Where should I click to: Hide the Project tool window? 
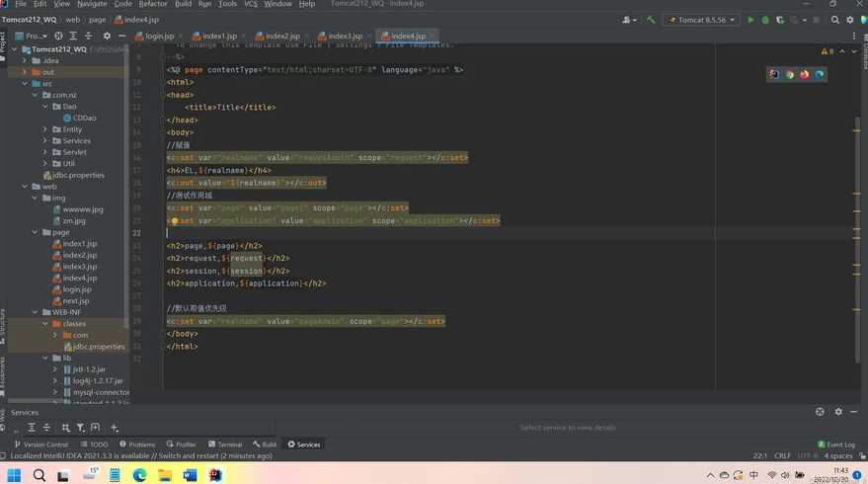point(121,36)
